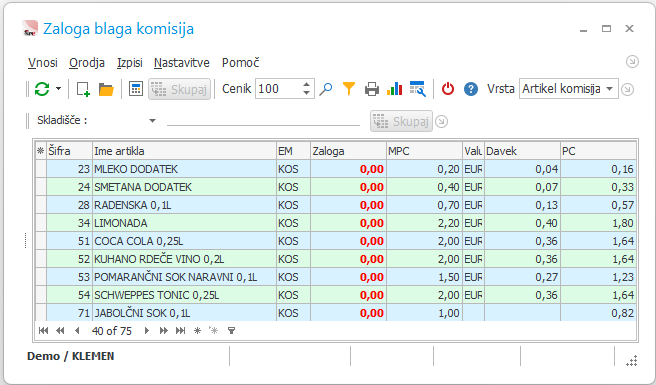Jump to the previous page of records

(60, 331)
